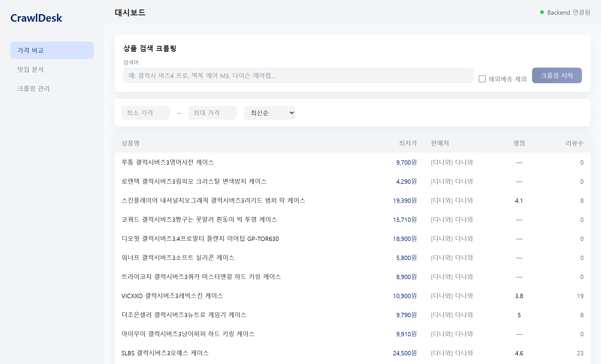Click the Backend 연결됨 status text
Screen dimensions: 601x364
click(x=569, y=12)
